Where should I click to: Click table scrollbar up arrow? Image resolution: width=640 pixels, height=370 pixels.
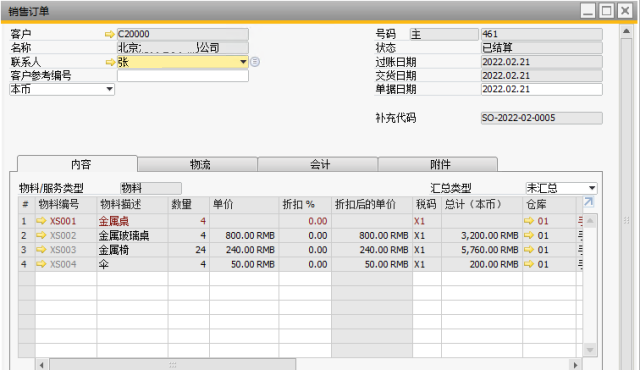pyautogui.click(x=590, y=221)
